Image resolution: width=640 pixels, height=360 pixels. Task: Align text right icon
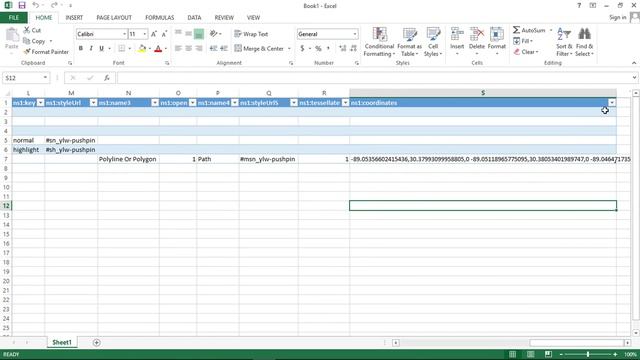coord(199,49)
